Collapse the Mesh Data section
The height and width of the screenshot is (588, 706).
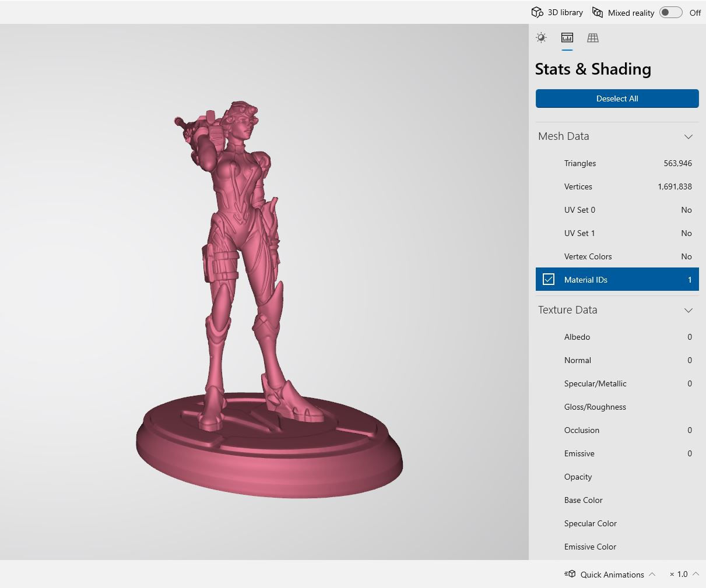pos(689,136)
